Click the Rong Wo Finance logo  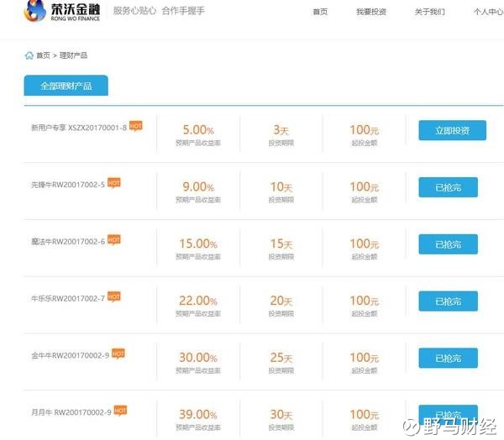pos(62,11)
